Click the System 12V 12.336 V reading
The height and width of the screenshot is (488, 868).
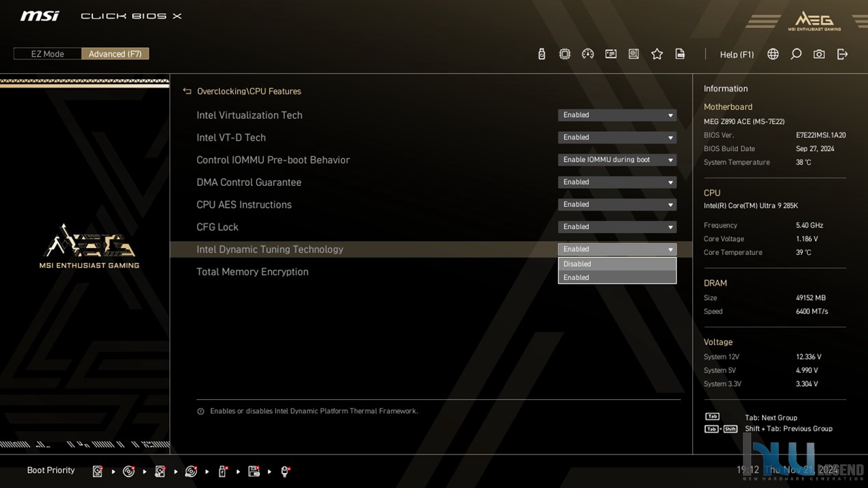point(809,357)
